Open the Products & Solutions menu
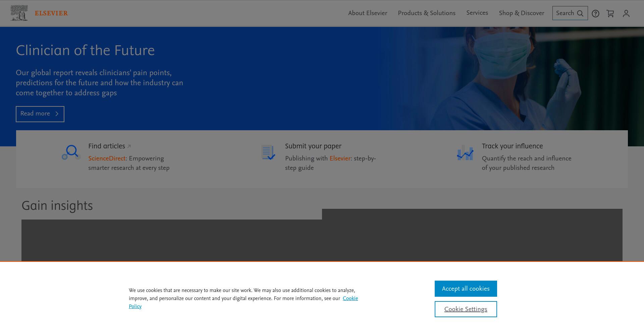The image size is (644, 335). (x=427, y=13)
